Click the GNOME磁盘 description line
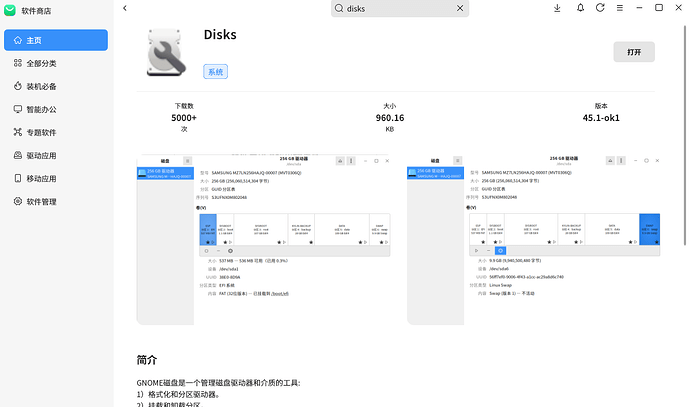The image size is (689, 407). click(x=218, y=383)
